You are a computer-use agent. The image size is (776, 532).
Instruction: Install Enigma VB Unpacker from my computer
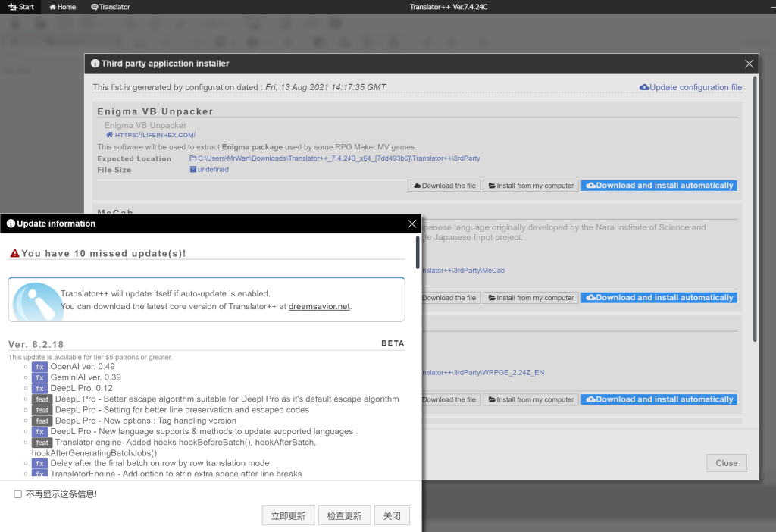click(530, 186)
